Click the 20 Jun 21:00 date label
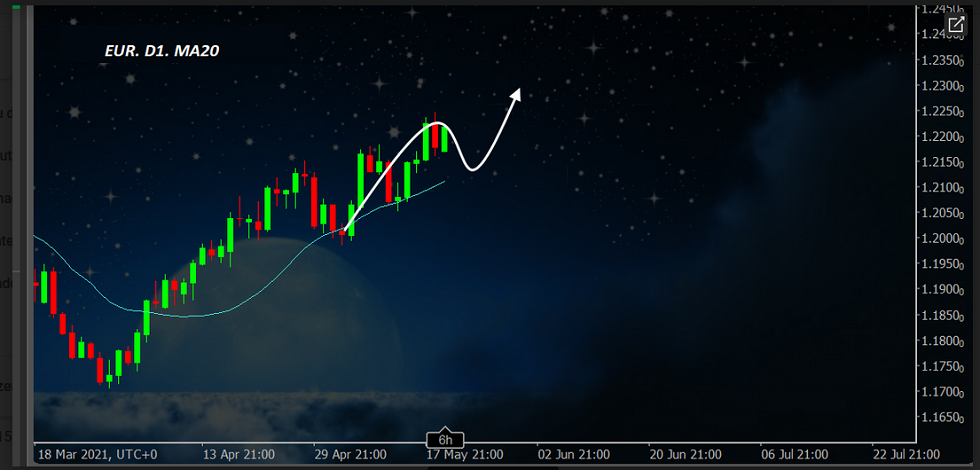This screenshot has width=980, height=470. (x=686, y=454)
